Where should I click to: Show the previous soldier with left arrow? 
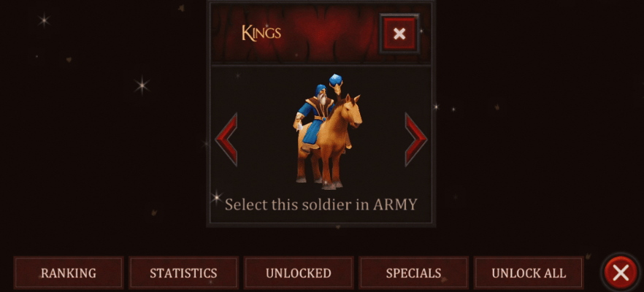226,139
